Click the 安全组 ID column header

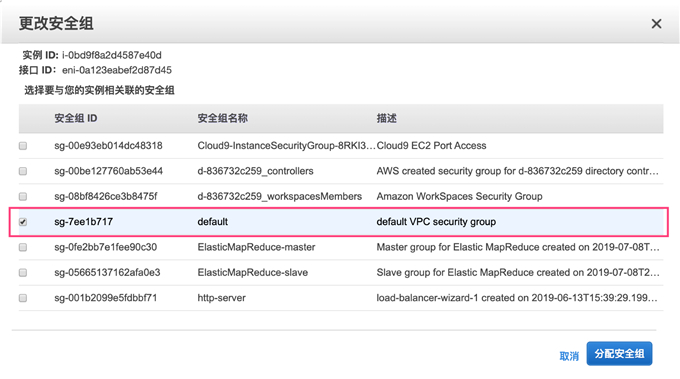75,118
